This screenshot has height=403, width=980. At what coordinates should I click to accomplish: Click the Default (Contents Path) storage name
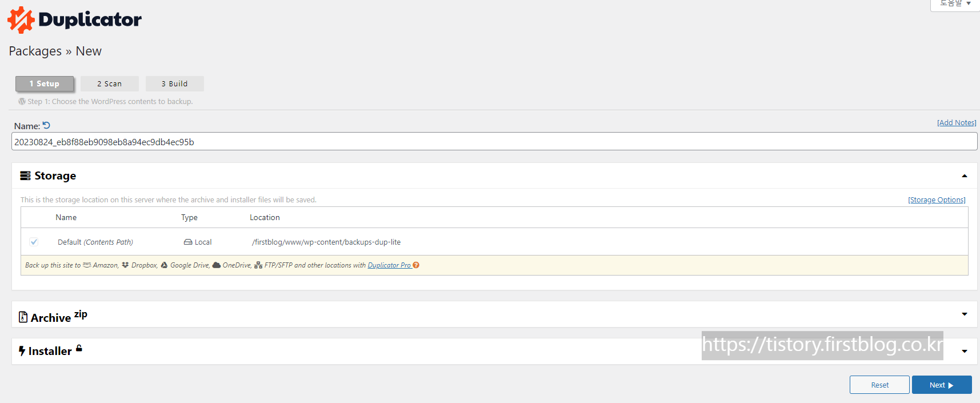[x=95, y=242]
